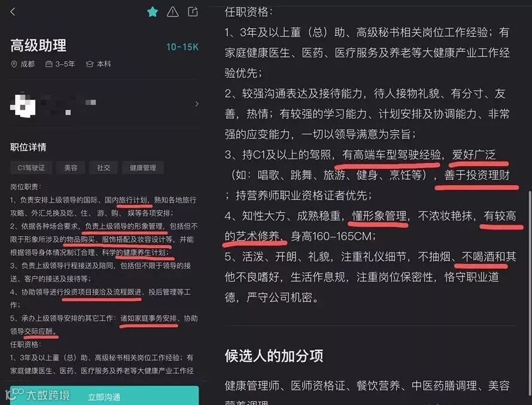Tap the location pin icon beside 成都
This screenshot has height=405, width=532.
[14, 64]
